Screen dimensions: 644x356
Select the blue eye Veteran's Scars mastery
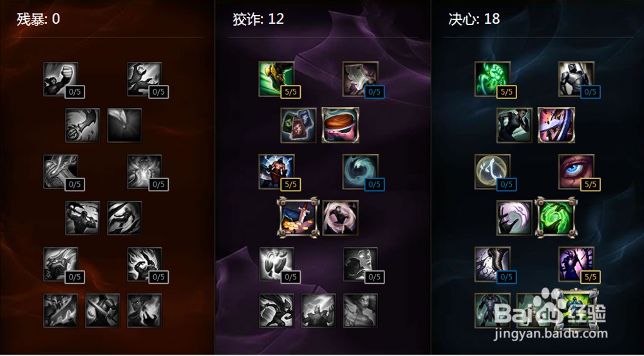click(576, 172)
